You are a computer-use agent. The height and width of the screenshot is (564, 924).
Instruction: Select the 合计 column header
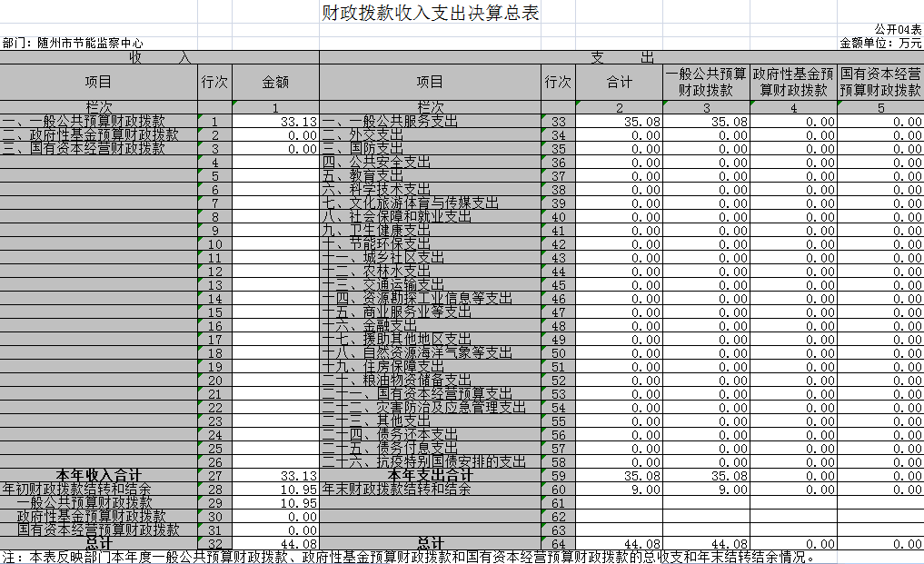coord(619,82)
